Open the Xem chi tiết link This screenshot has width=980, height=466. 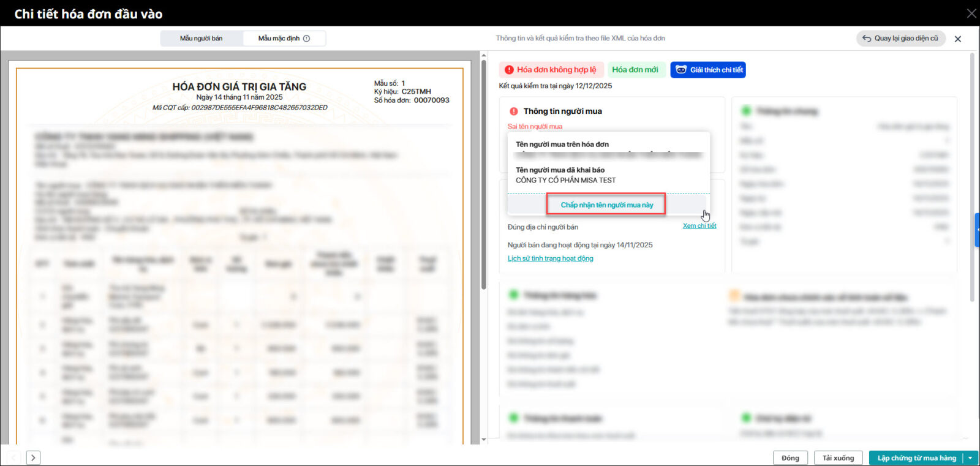click(x=699, y=226)
